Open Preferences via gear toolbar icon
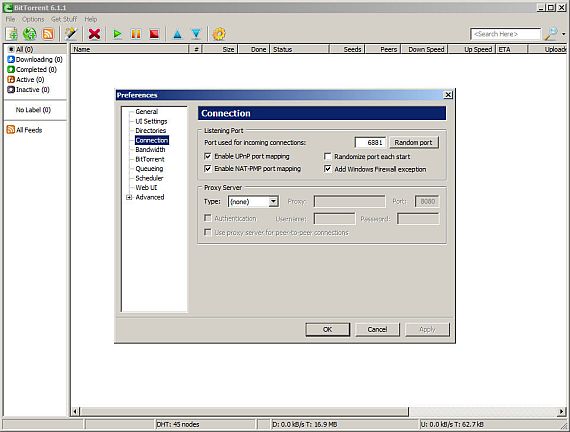 219,34
